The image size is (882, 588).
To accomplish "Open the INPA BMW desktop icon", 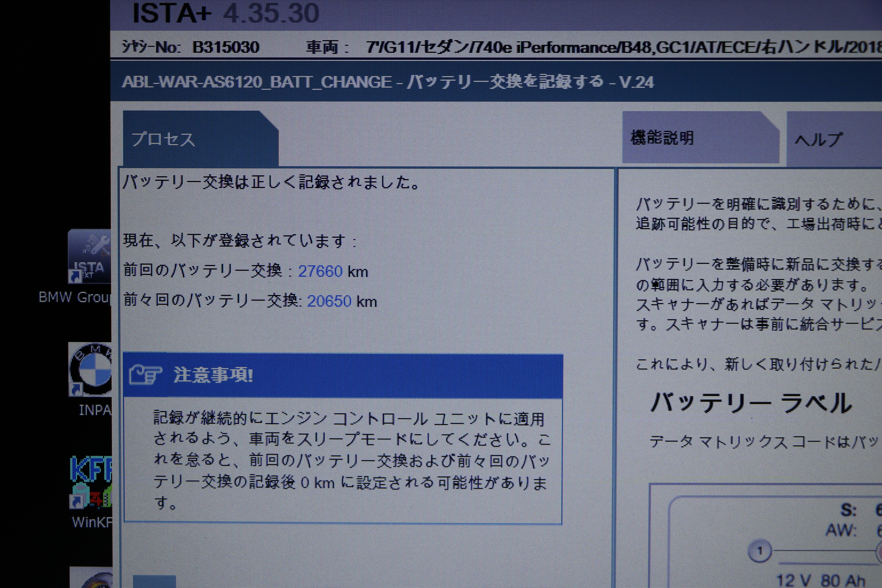I will [x=90, y=369].
